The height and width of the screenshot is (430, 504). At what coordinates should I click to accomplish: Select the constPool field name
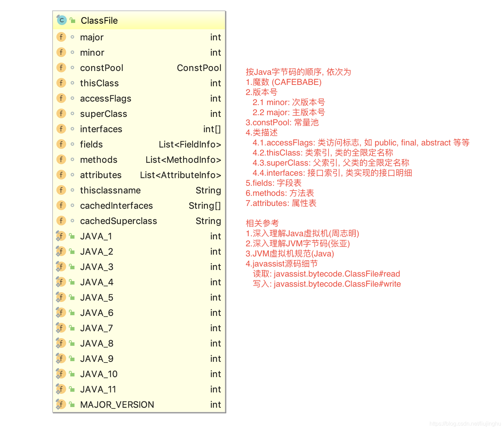click(102, 68)
